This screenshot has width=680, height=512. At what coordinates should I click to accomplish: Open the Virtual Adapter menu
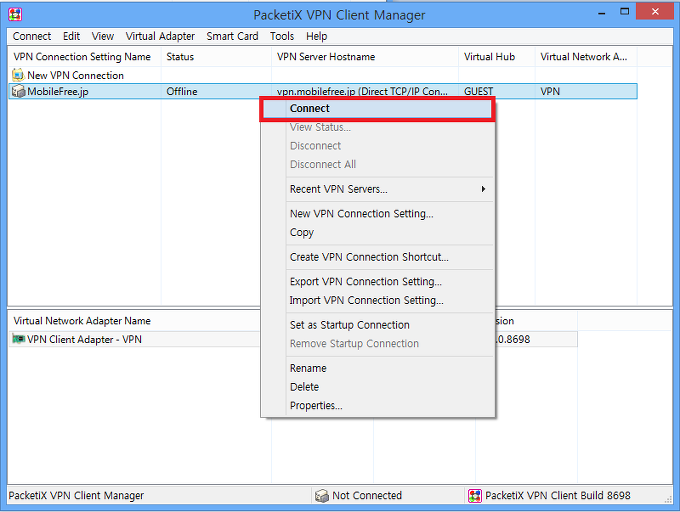coord(160,36)
